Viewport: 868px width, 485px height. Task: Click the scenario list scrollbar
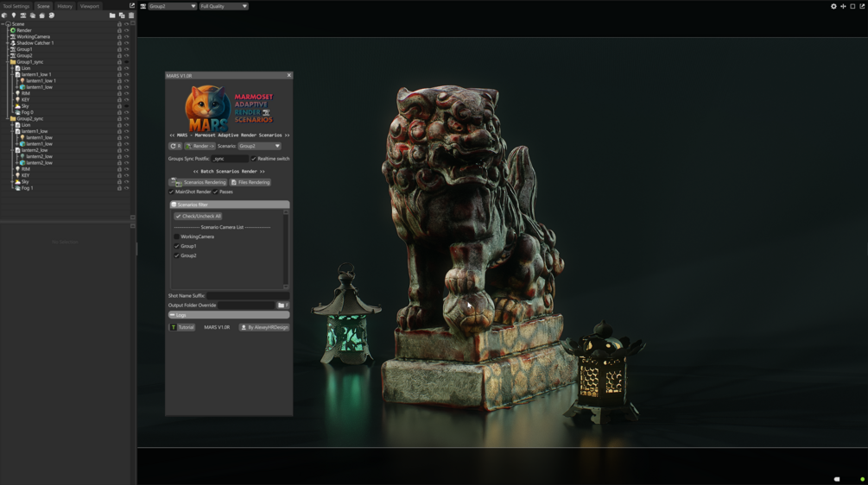coord(286,249)
